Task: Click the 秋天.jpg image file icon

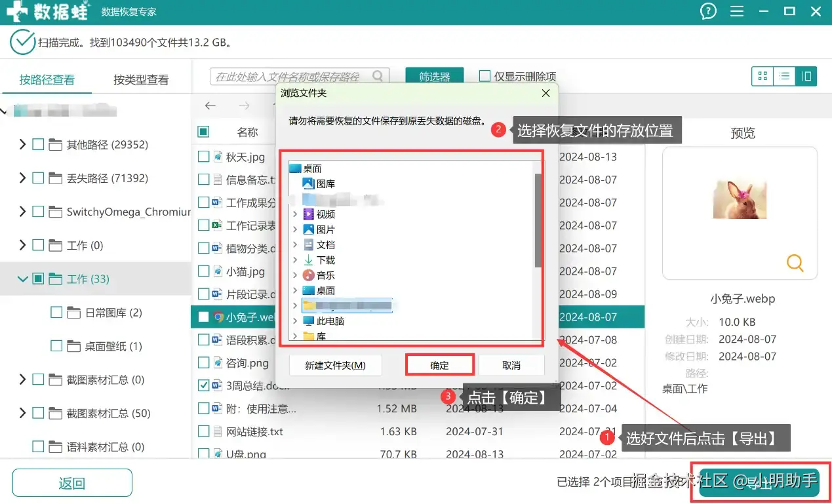Action: click(x=218, y=157)
